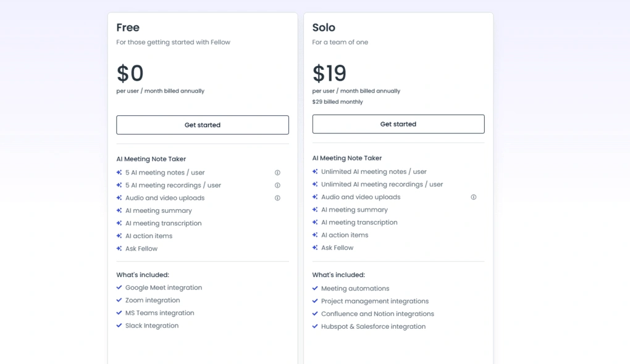The height and width of the screenshot is (364, 630).
Task: Click the sparkle icon beside AI meeting summary under Solo
Action: click(315, 210)
